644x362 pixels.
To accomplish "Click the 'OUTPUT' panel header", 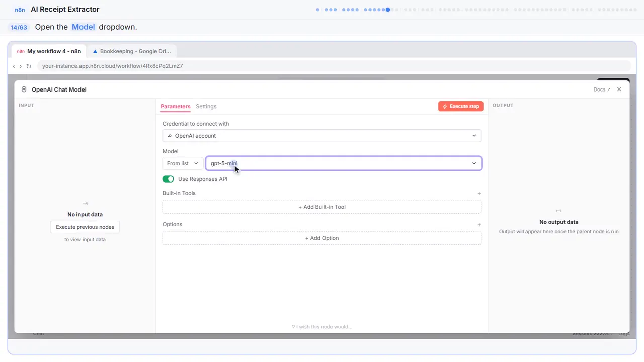I will click(x=503, y=105).
